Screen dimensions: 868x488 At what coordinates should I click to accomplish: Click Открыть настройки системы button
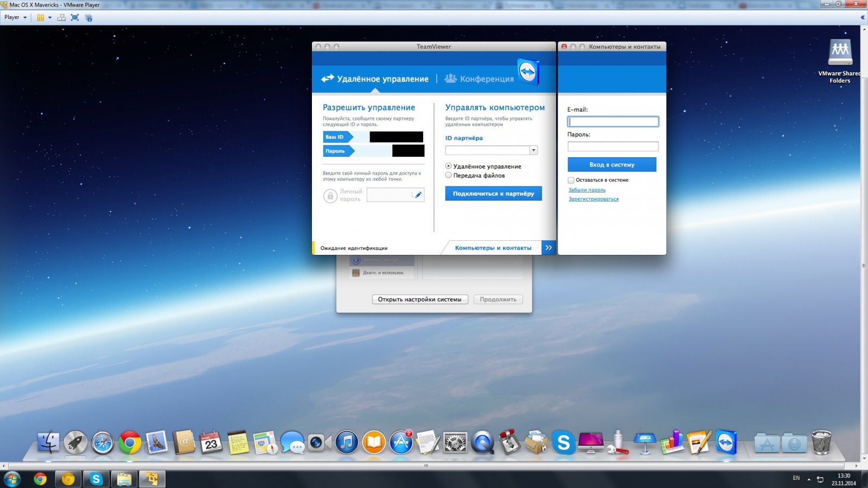(x=420, y=299)
